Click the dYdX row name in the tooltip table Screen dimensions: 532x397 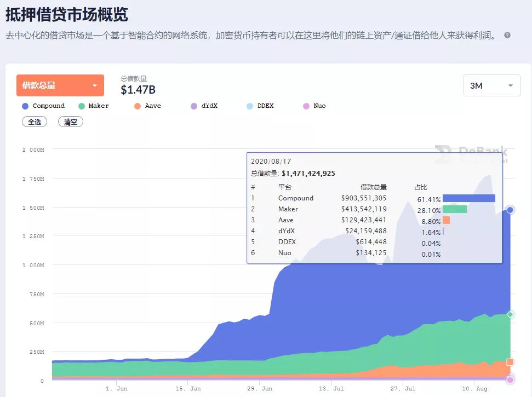(x=287, y=231)
